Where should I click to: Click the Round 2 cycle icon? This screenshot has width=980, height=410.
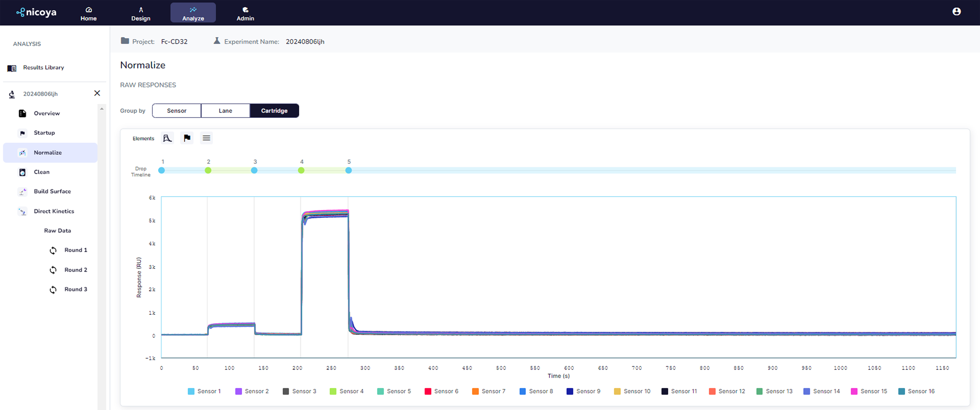tap(53, 270)
